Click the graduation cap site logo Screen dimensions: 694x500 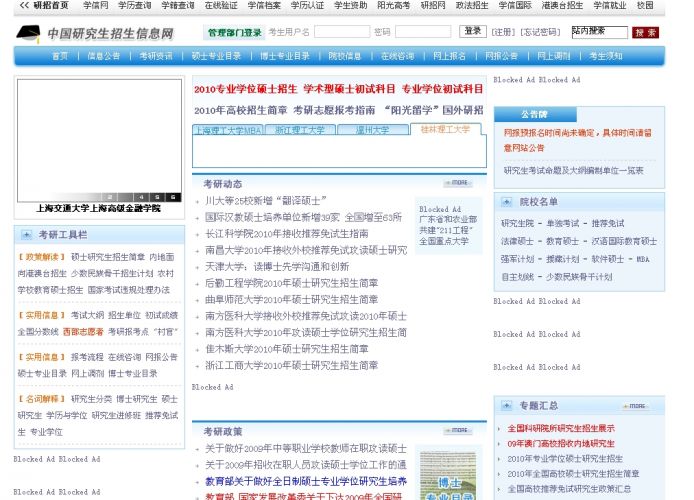(28, 34)
